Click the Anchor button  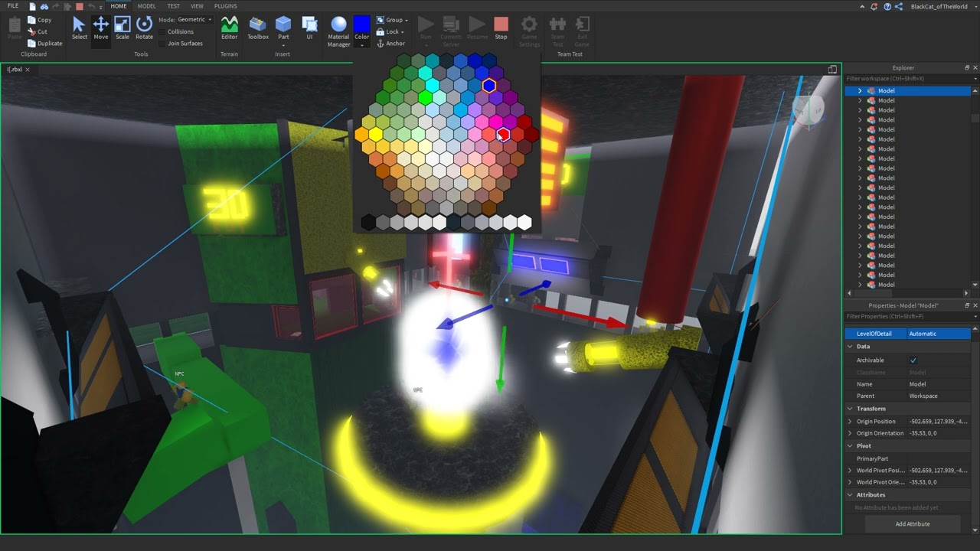(390, 44)
